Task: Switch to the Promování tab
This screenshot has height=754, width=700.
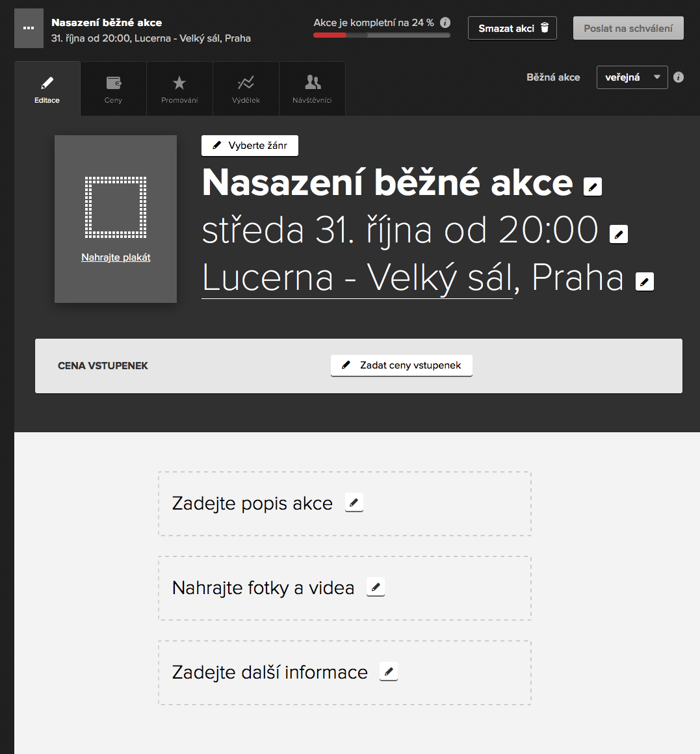Action: (179, 89)
